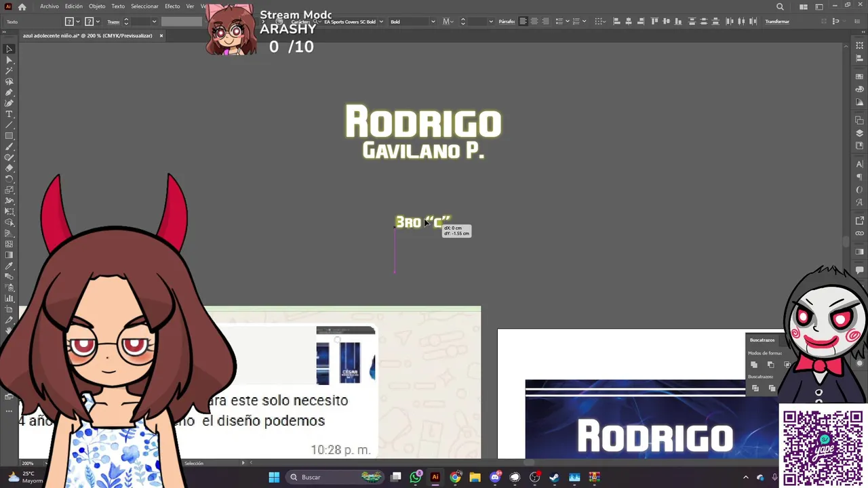Open the Transformar panel link
This screenshot has width=868, height=488.
[777, 22]
